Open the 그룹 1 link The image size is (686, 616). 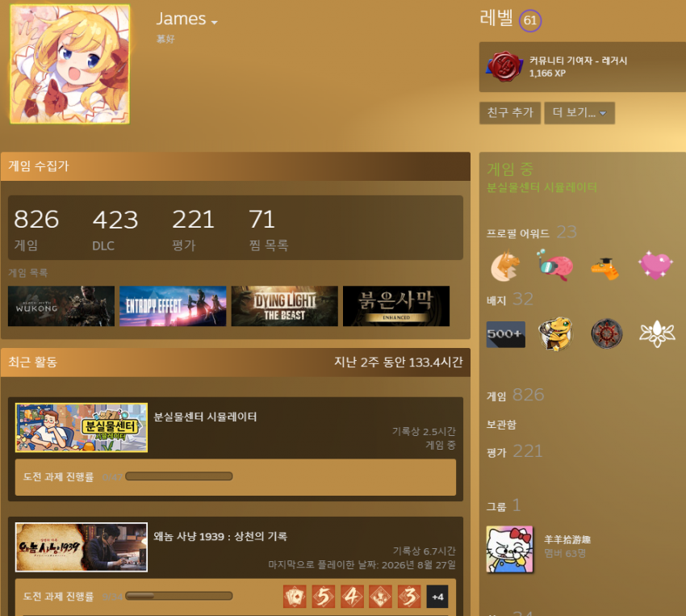coord(504,505)
